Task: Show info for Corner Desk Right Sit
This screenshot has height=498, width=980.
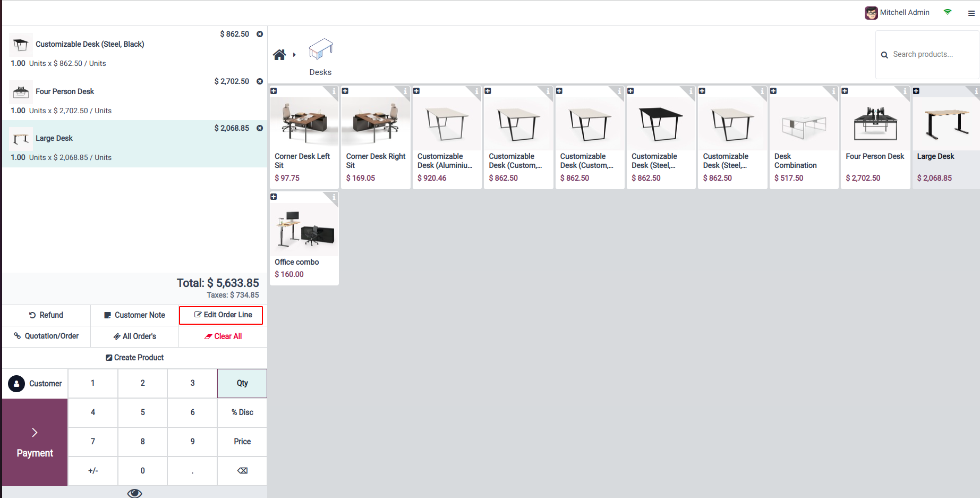Action: point(405,91)
